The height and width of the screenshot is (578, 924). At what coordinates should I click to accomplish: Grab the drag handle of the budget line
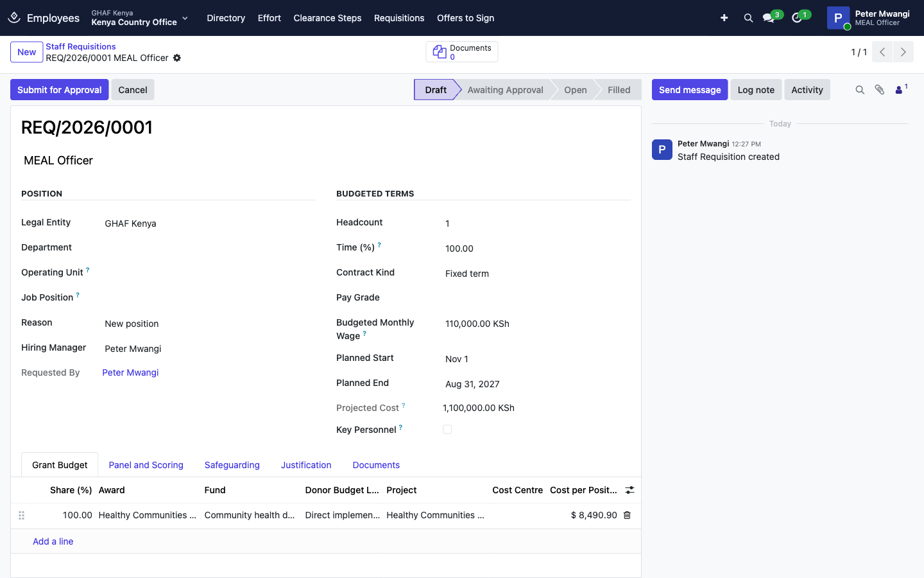[21, 515]
